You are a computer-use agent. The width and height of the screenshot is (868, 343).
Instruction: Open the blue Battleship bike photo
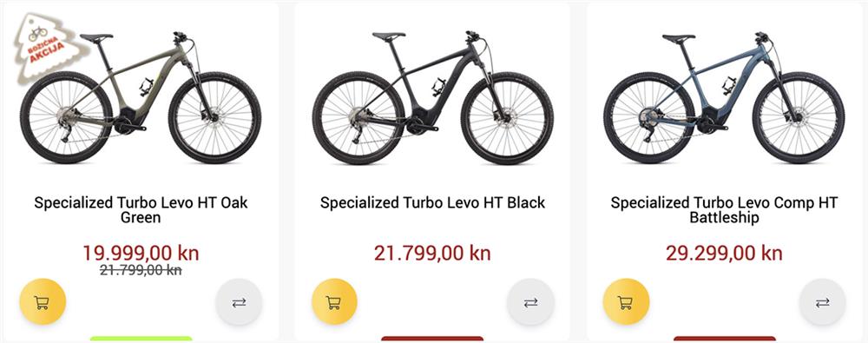(x=724, y=97)
